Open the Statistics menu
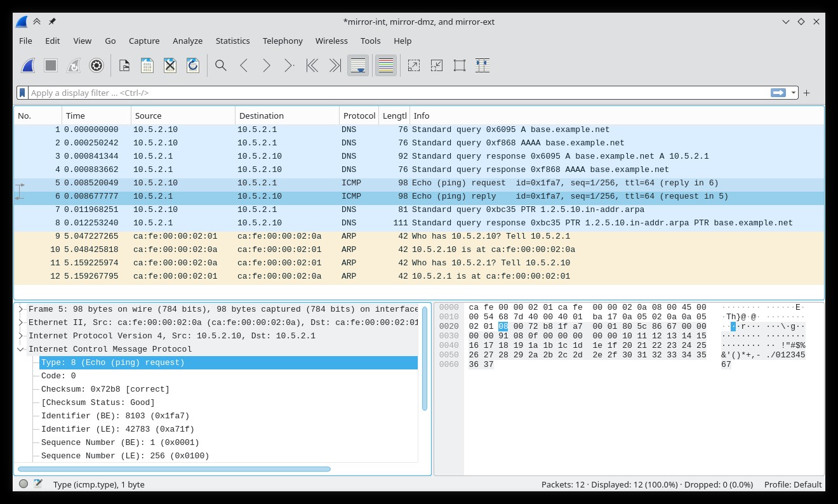The height and width of the screenshot is (504, 838). click(232, 41)
